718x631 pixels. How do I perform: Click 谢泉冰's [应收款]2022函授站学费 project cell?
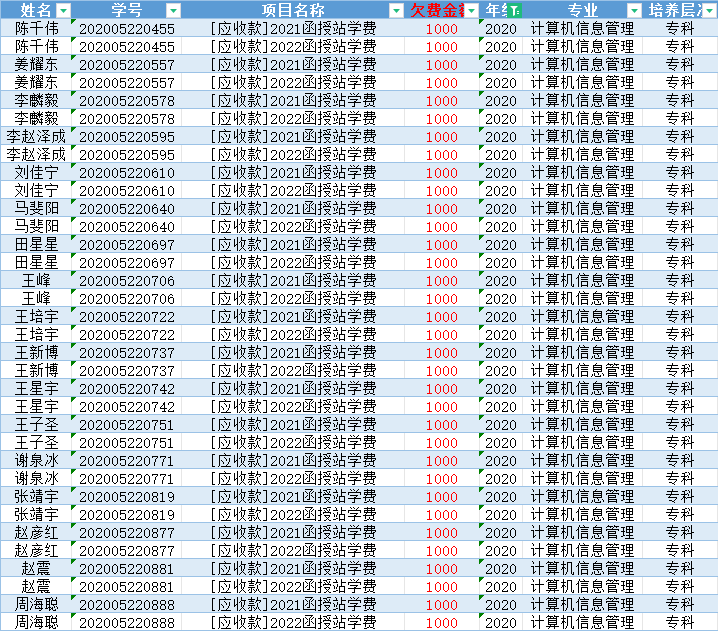293,479
